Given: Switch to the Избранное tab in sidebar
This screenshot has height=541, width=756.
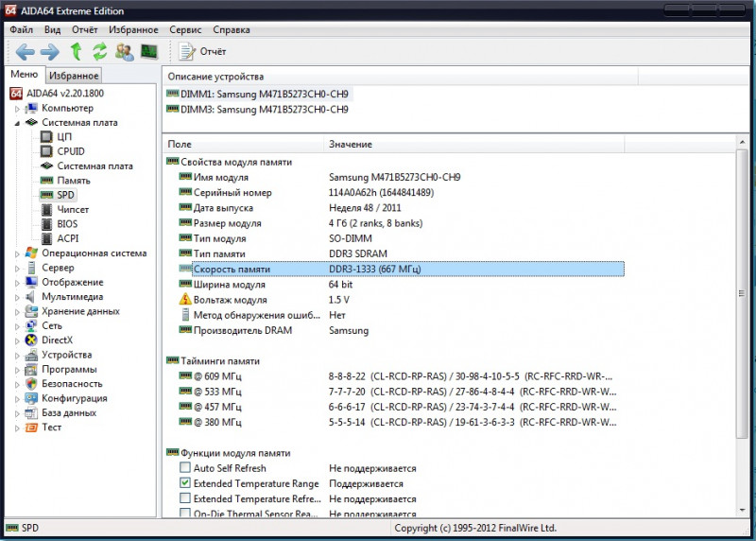Looking at the screenshot, I should click(74, 76).
